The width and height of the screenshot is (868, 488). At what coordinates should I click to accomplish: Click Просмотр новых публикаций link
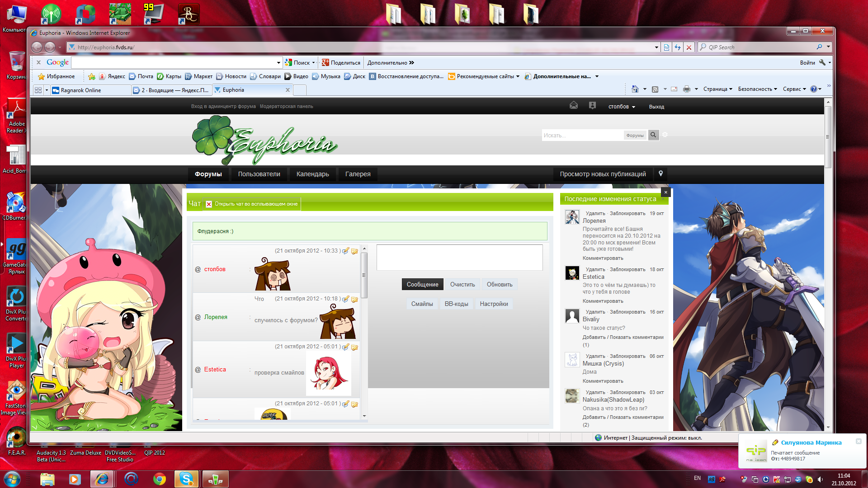(603, 174)
